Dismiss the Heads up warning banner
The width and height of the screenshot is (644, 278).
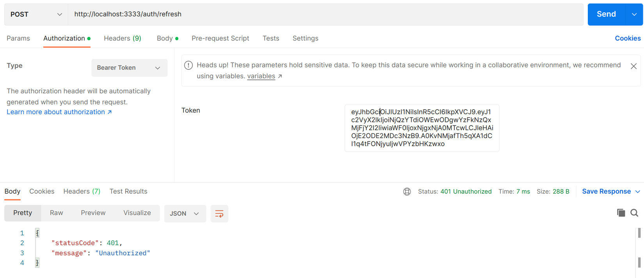click(x=633, y=66)
